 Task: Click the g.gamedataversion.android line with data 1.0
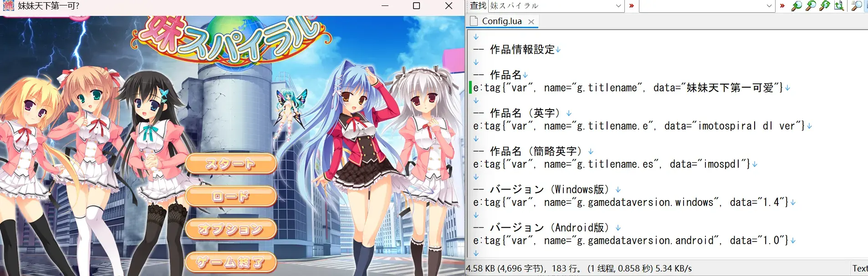coord(631,241)
